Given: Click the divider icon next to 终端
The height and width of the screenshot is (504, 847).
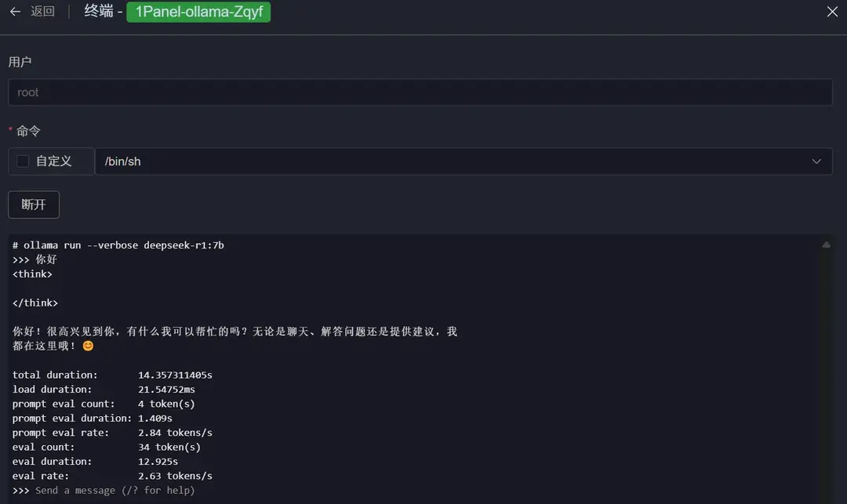Looking at the screenshot, I should 69,11.
